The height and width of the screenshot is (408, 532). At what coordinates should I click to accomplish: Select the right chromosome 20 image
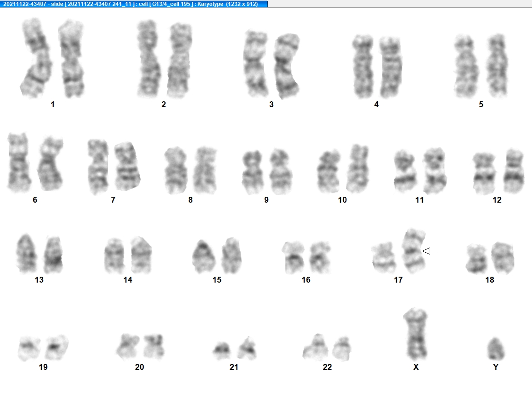point(154,346)
